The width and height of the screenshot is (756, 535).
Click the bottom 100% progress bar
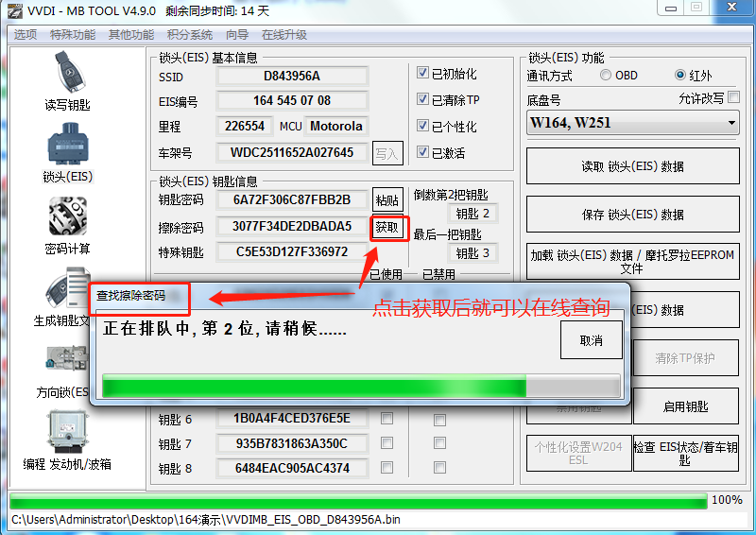point(358,501)
